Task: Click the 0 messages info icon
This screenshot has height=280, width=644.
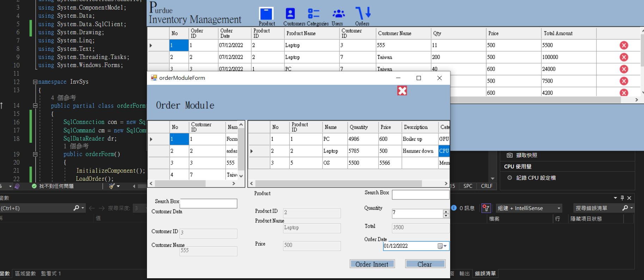Action: tap(454, 208)
